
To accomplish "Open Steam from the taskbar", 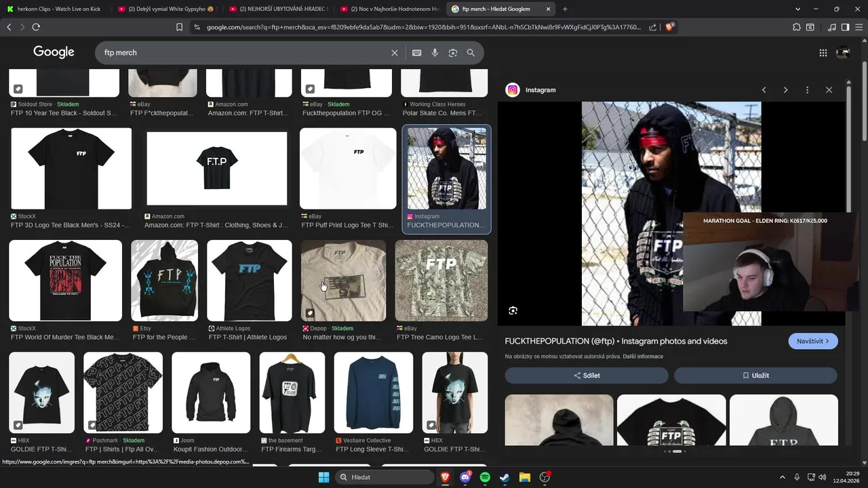I will coord(505,477).
